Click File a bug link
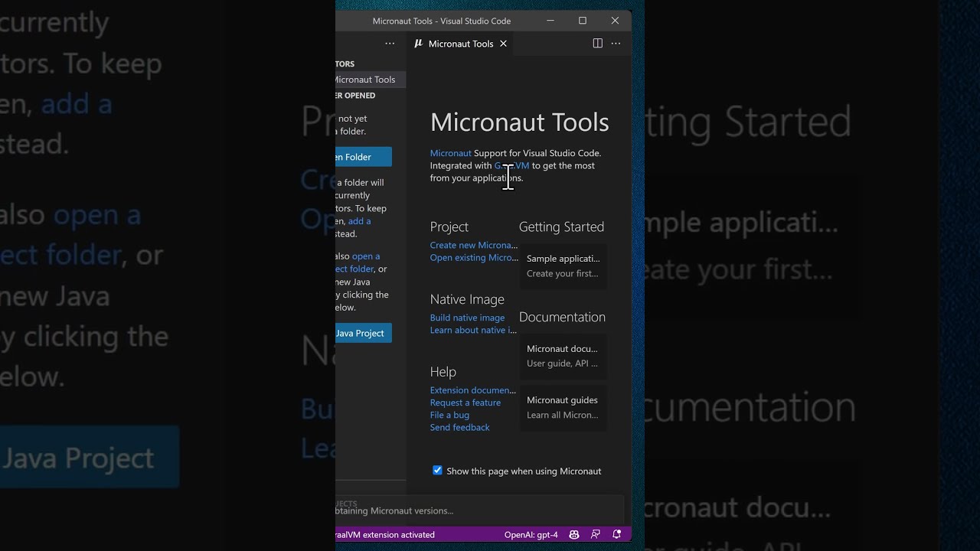 [x=449, y=415]
